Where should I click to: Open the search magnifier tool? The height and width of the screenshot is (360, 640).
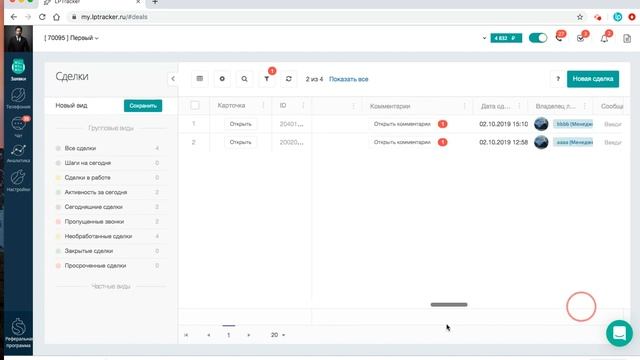[244, 79]
